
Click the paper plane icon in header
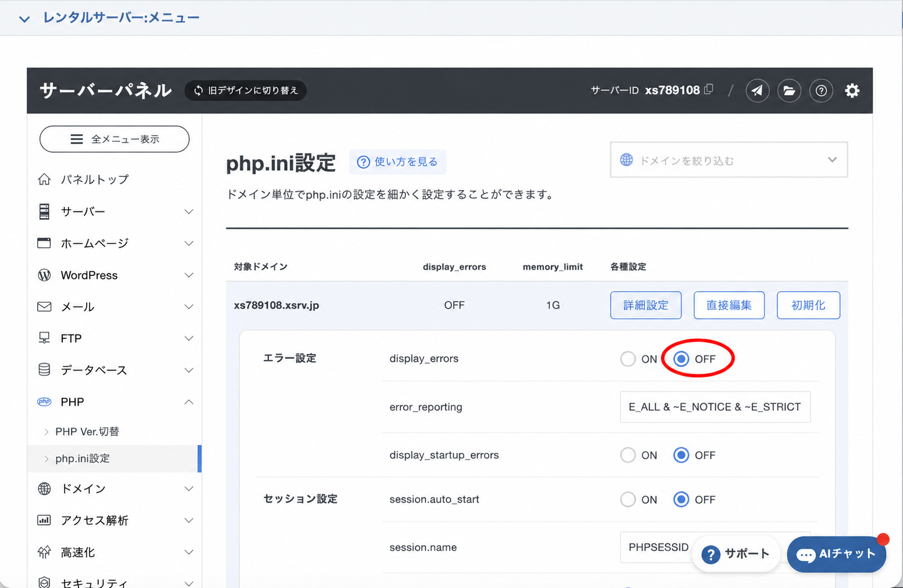point(757,91)
